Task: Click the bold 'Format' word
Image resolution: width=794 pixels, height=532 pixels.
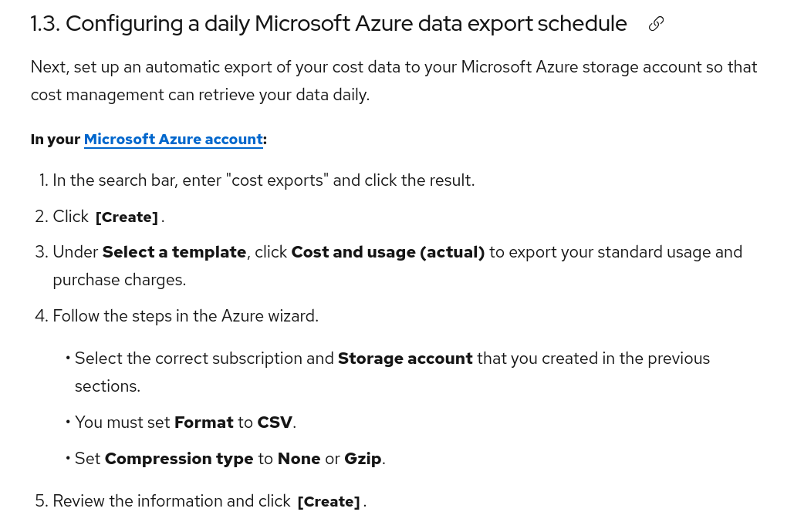Action: click(204, 423)
